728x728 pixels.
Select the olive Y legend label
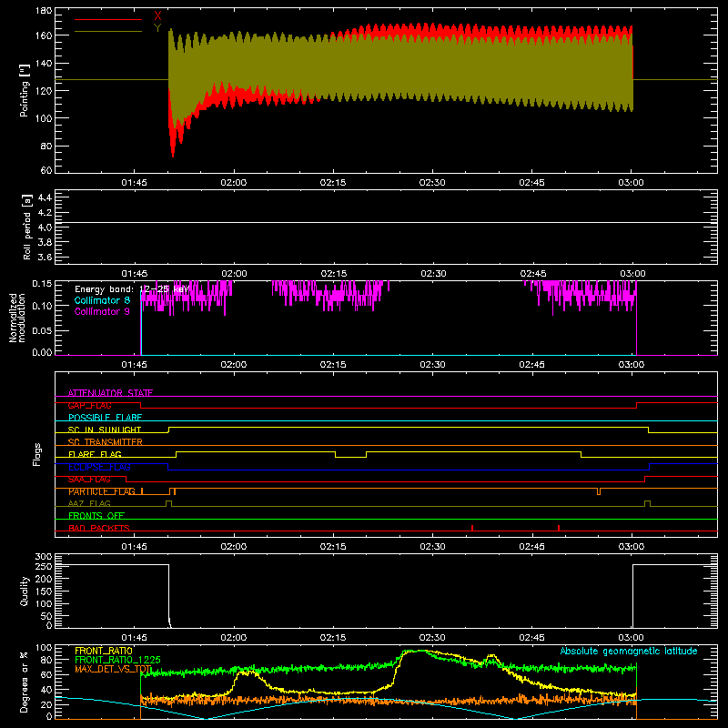click(157, 28)
